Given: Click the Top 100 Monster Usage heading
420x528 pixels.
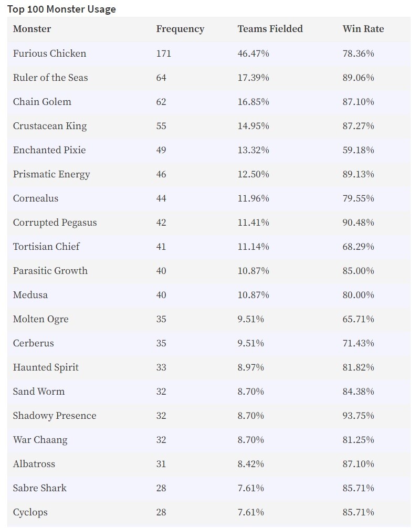Looking at the screenshot, I should [61, 9].
